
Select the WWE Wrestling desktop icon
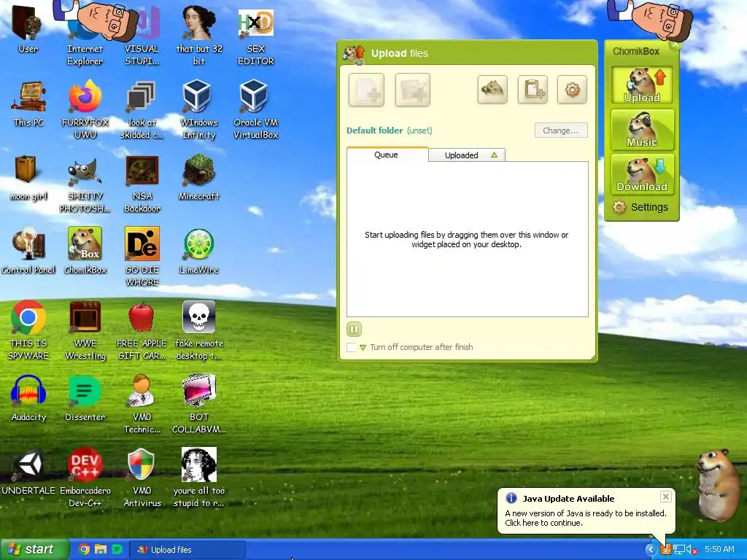(x=85, y=330)
